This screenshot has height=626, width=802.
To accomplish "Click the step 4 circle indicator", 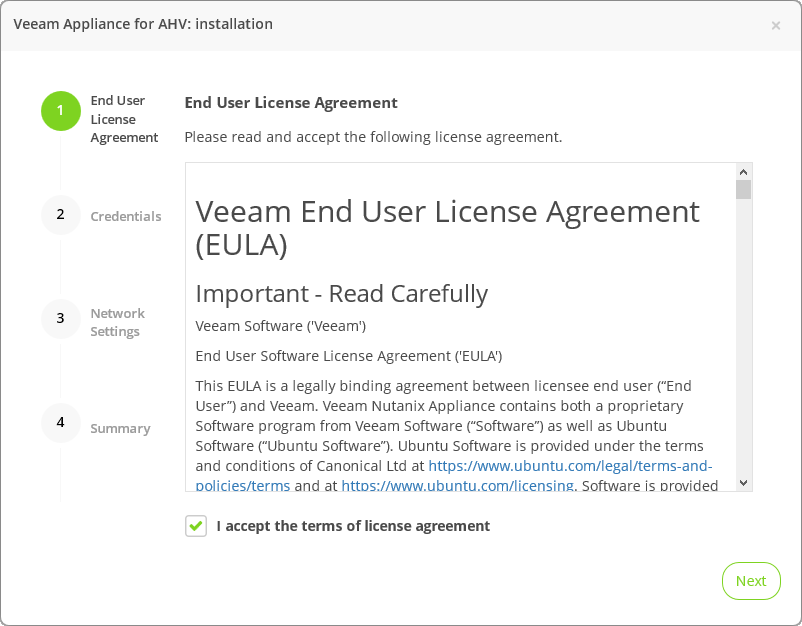I will (60, 423).
